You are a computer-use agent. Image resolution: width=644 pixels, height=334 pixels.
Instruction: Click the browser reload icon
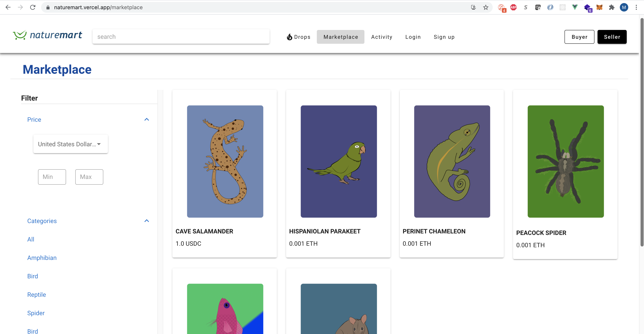[33, 7]
